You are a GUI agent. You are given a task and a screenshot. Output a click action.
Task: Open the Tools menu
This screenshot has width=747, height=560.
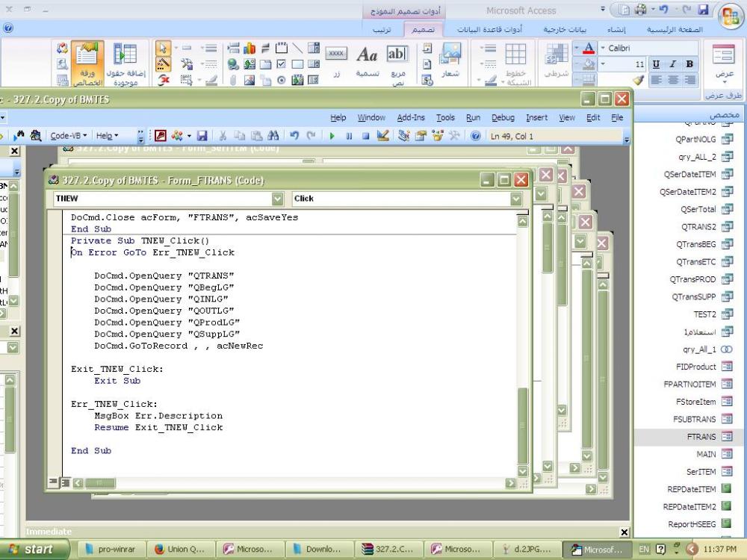pyautogui.click(x=445, y=118)
